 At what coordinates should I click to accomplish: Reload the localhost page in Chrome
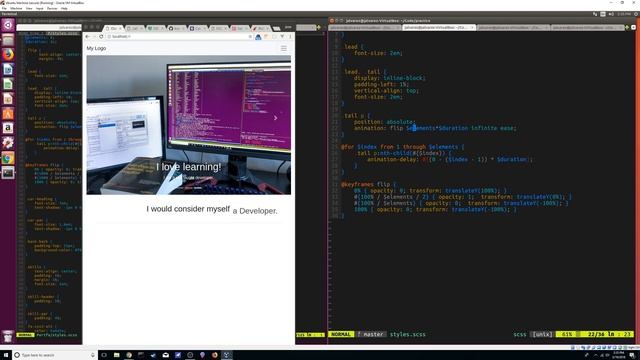click(101, 36)
